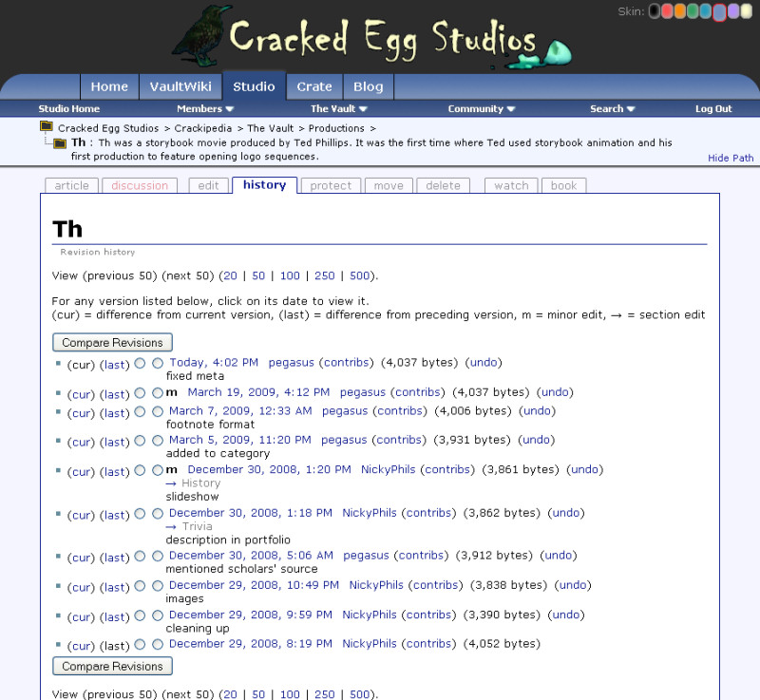Switch to the edit tab
This screenshot has width=760, height=700.
pyautogui.click(x=208, y=185)
